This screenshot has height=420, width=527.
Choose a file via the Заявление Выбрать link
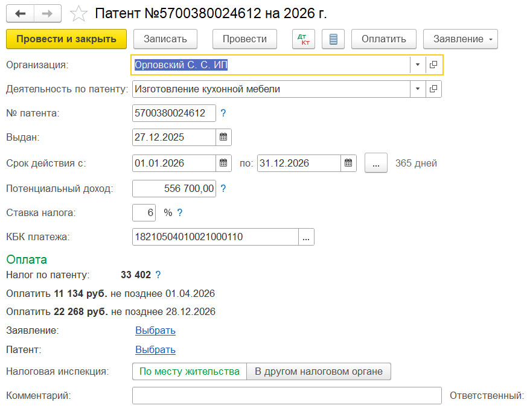coord(155,330)
